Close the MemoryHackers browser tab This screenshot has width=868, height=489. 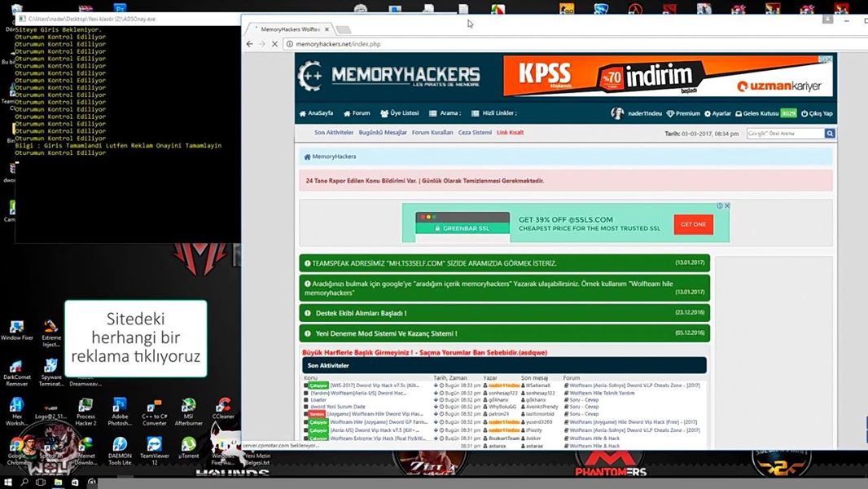327,29
